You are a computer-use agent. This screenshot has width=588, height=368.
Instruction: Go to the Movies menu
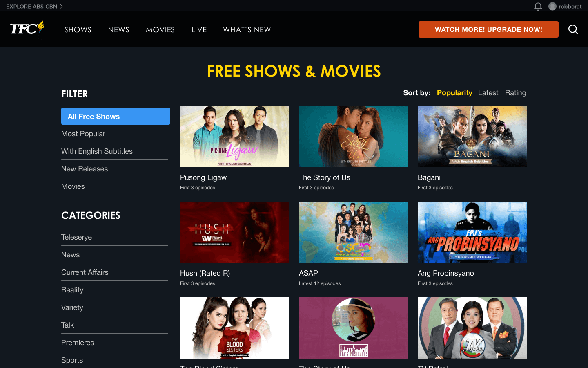tap(160, 30)
